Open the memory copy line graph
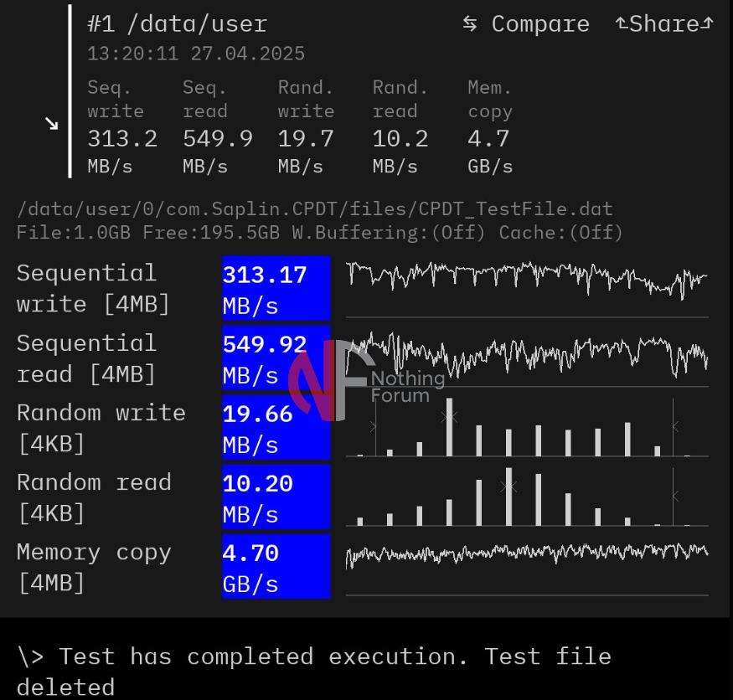733x700 pixels. pos(527,553)
